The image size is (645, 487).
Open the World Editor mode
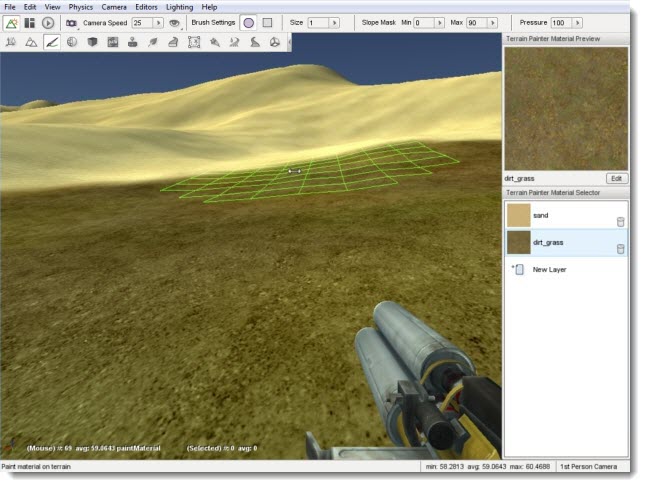[x=11, y=23]
